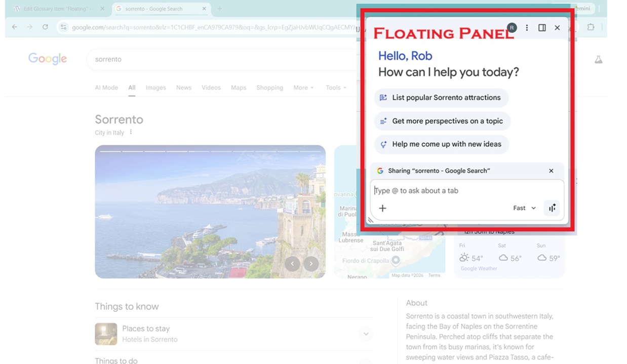Image resolution: width=627 pixels, height=364 pixels.
Task: Stop sharing the sorrento tab
Action: click(551, 171)
